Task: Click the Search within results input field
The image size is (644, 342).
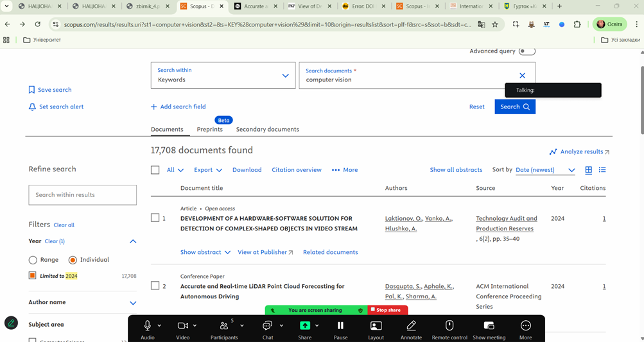Action: pyautogui.click(x=82, y=195)
